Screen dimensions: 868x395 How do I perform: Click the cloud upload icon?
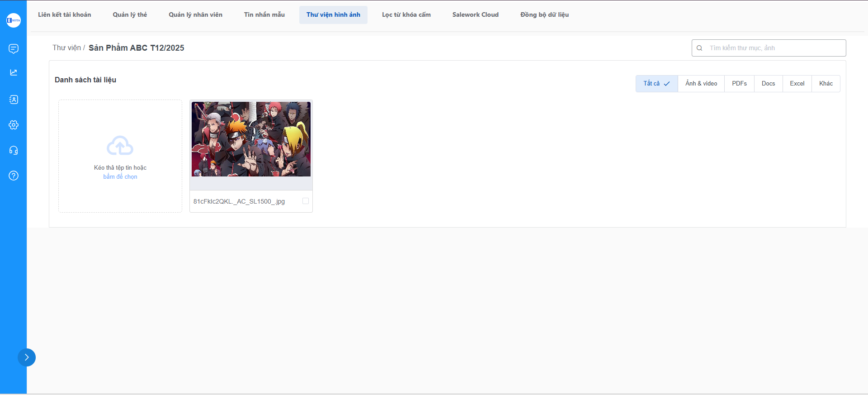pos(120,146)
